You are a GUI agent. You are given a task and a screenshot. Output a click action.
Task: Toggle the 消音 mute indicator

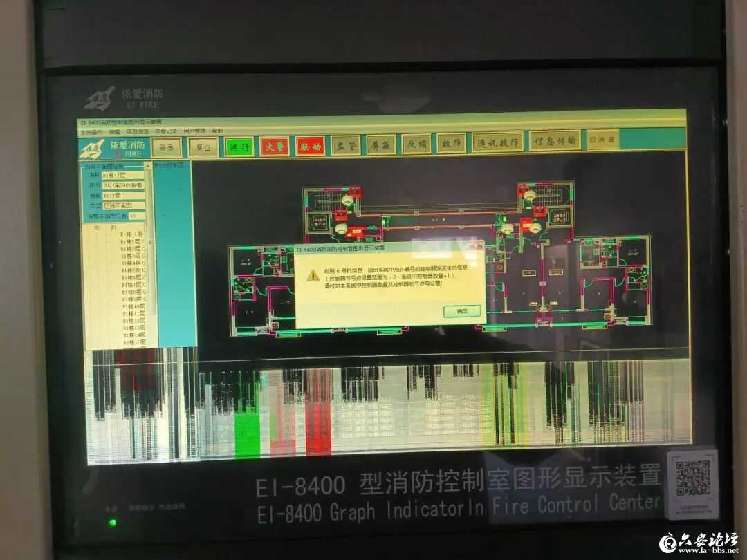(x=601, y=140)
